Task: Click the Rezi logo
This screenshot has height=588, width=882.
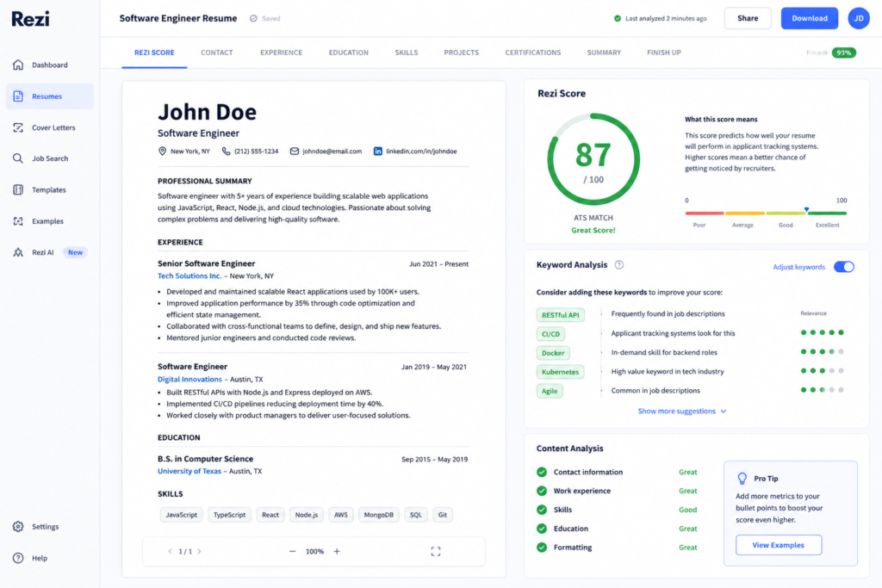Action: point(30,19)
